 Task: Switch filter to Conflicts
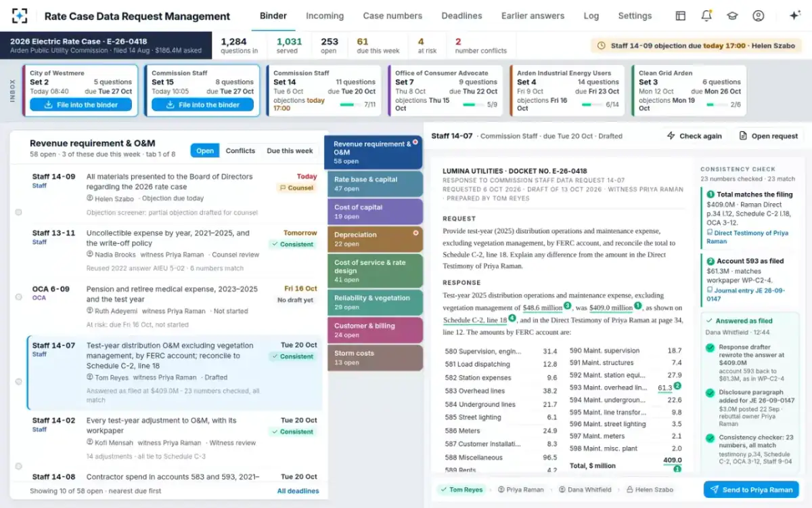[240, 151]
